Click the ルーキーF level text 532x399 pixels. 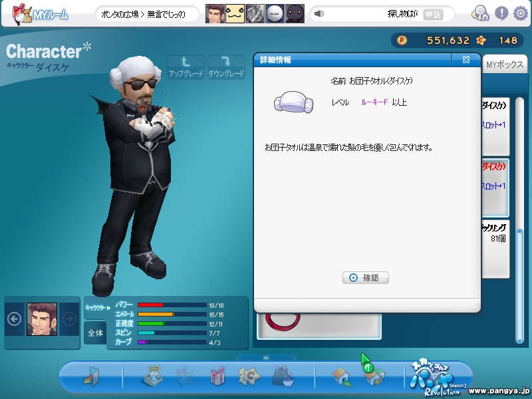click(x=374, y=102)
